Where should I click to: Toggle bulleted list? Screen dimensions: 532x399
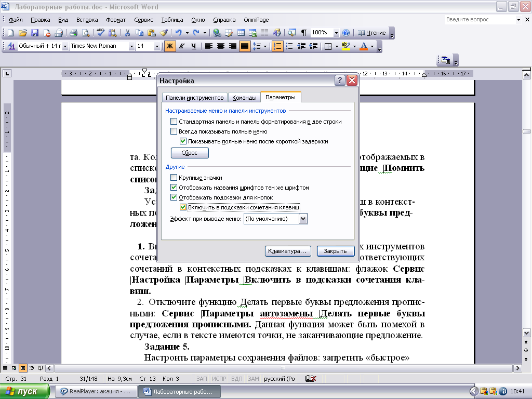coord(289,46)
